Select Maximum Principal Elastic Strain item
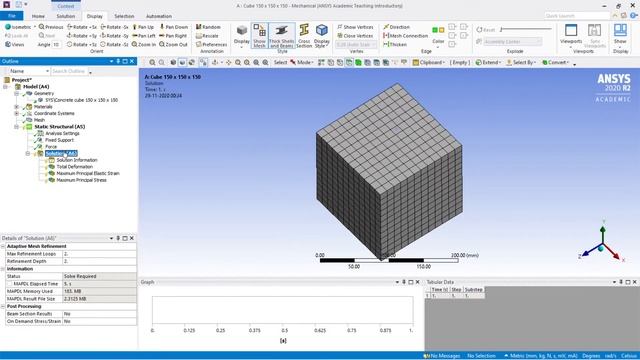 88,173
